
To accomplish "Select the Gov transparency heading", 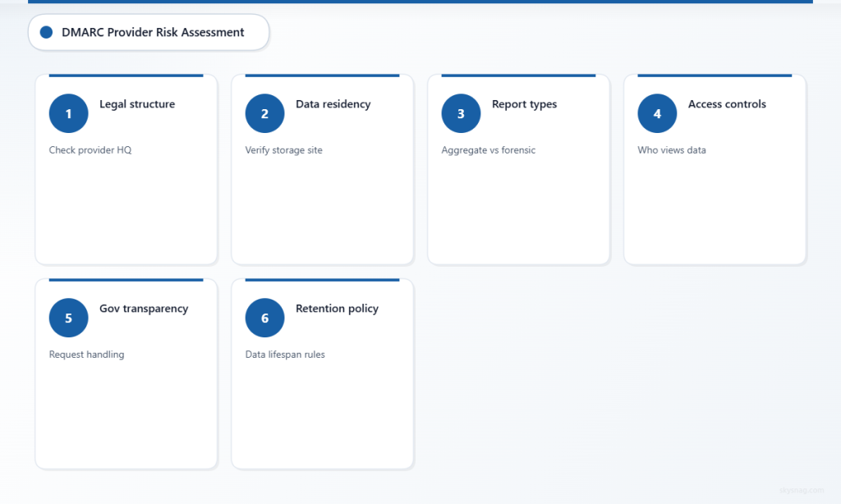I will tap(144, 309).
